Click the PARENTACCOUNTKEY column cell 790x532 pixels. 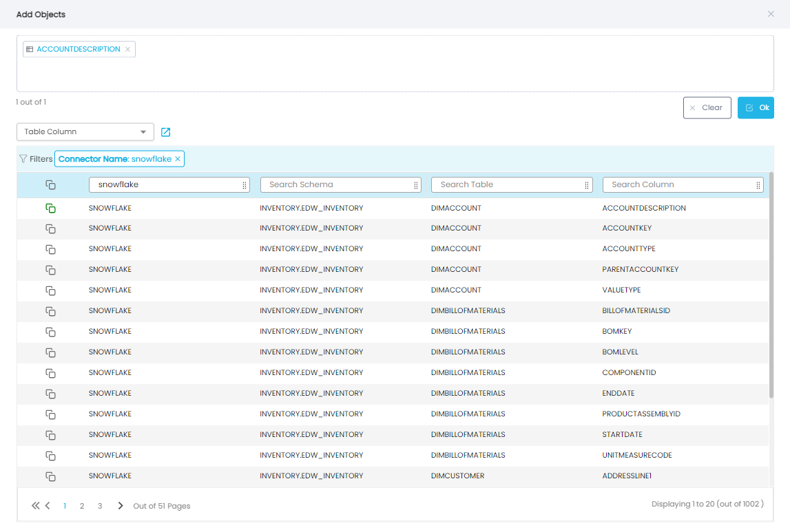pyautogui.click(x=641, y=270)
